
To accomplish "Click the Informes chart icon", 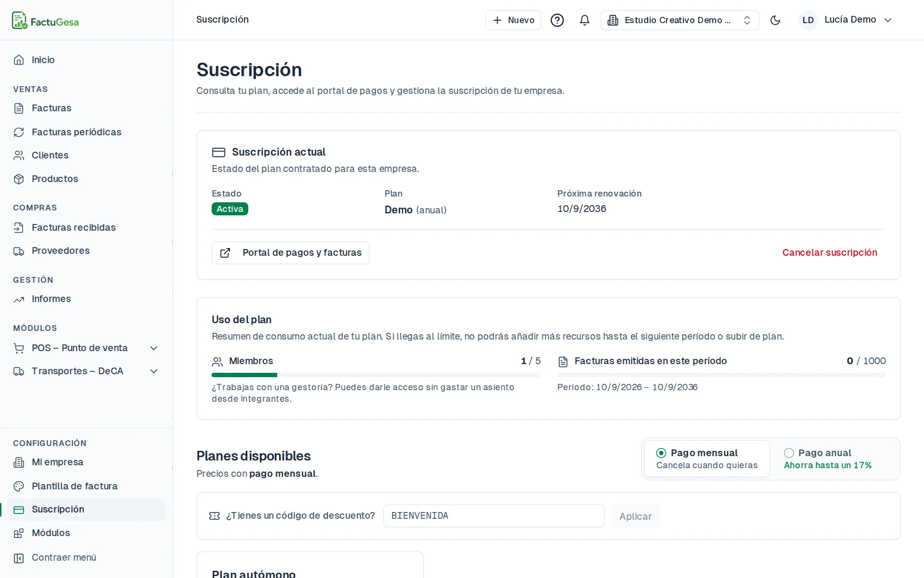I will [x=19, y=299].
